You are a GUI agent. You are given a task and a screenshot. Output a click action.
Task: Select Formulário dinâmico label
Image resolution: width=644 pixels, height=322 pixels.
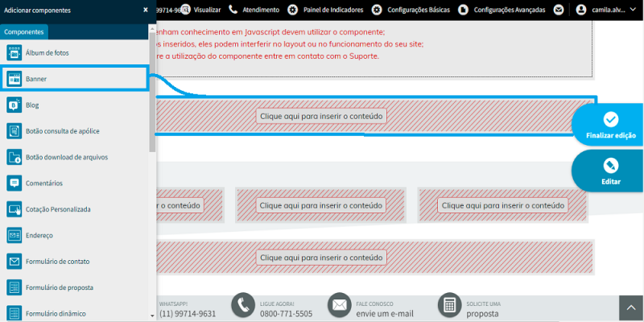pos(56,314)
